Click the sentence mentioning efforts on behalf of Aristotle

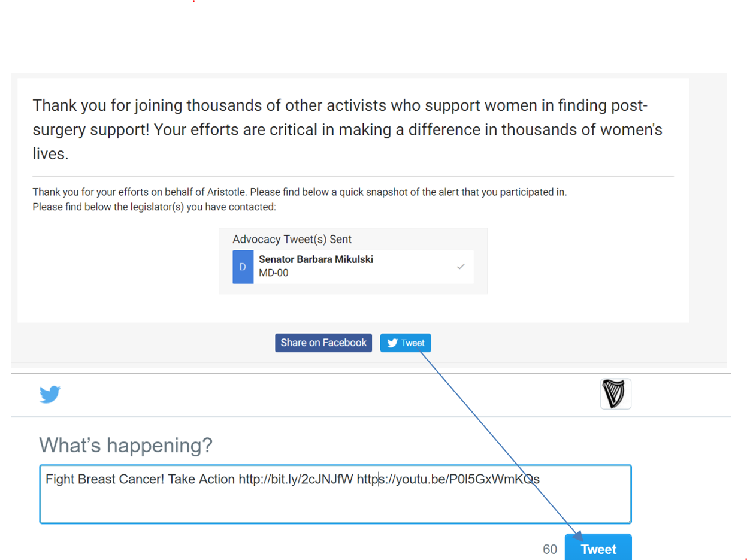coord(300,192)
